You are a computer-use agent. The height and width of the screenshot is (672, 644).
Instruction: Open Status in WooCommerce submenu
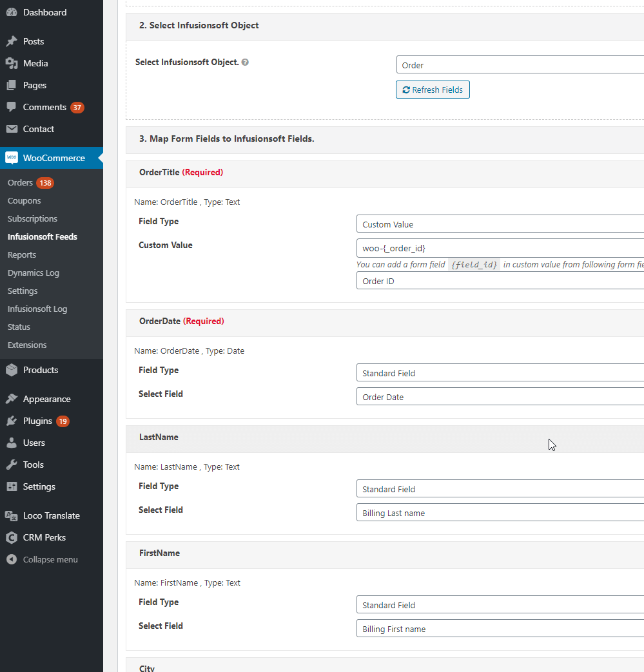(19, 327)
